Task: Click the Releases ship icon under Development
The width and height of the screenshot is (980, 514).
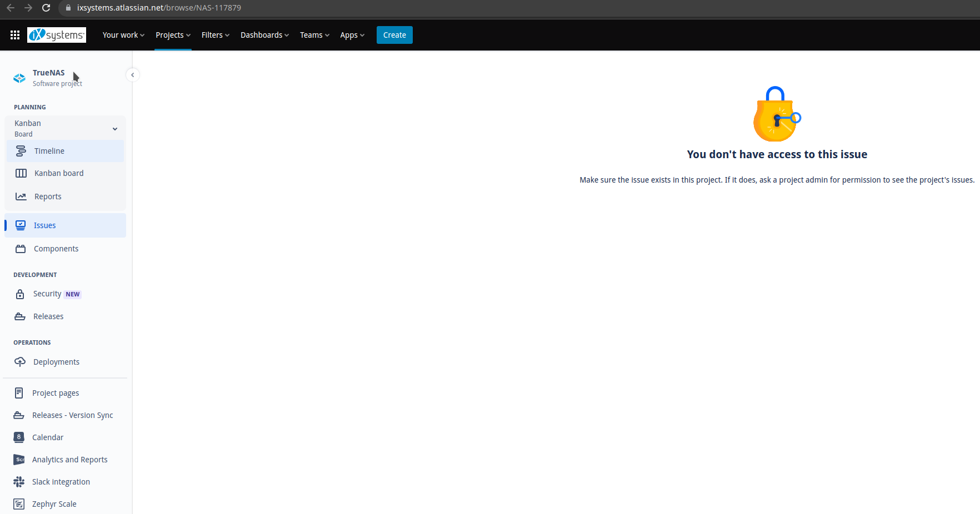Action: [x=20, y=316]
